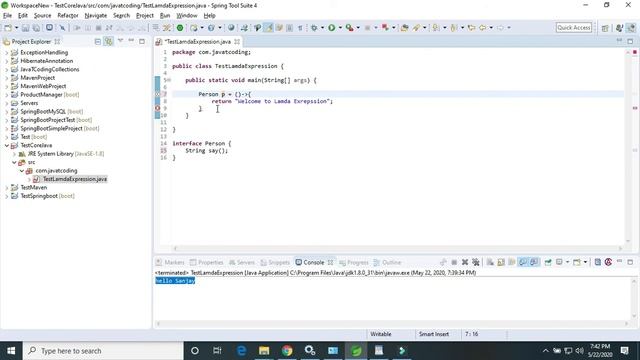
Task: Click the Last Edit Location arrow icon
Action: [x=471, y=28]
